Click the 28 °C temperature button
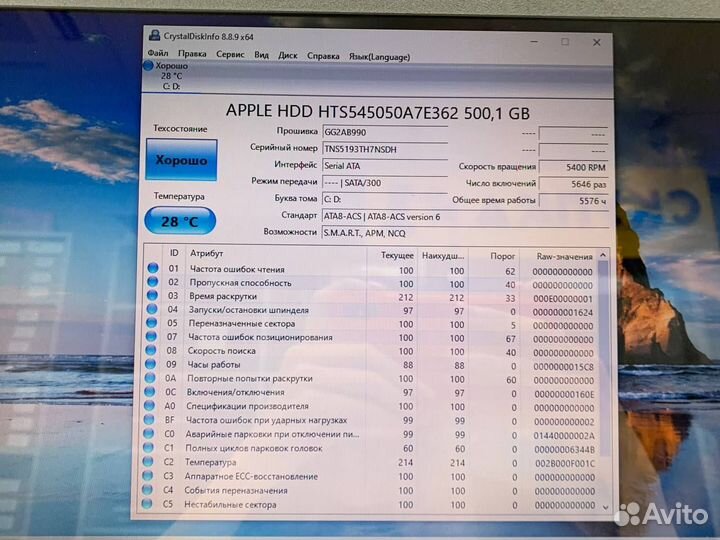The height and width of the screenshot is (540, 720). pyautogui.click(x=180, y=221)
